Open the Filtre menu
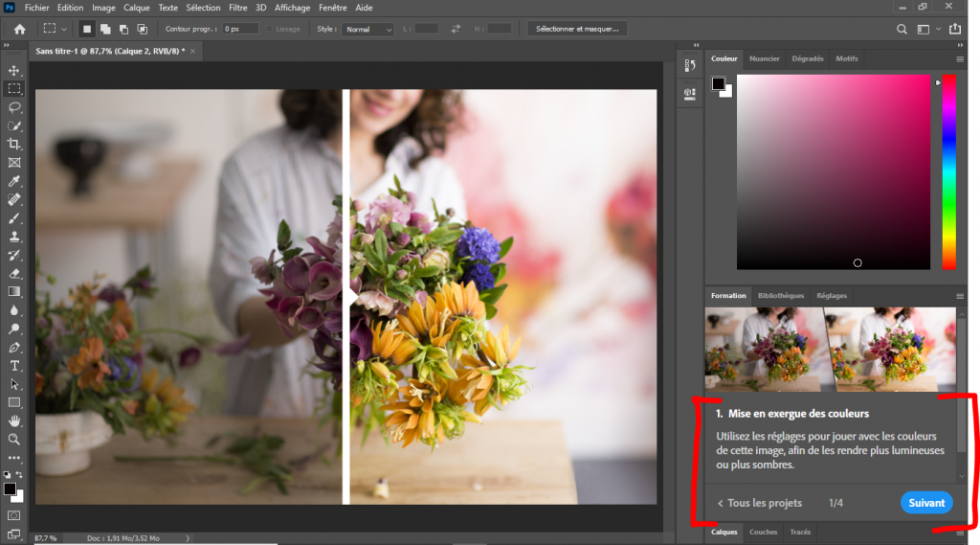This screenshot has width=980, height=545. tap(238, 8)
